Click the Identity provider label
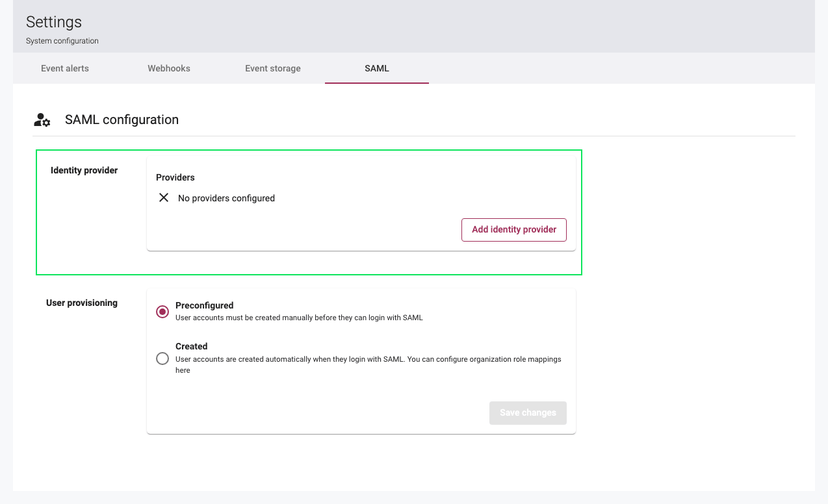 [x=84, y=170]
